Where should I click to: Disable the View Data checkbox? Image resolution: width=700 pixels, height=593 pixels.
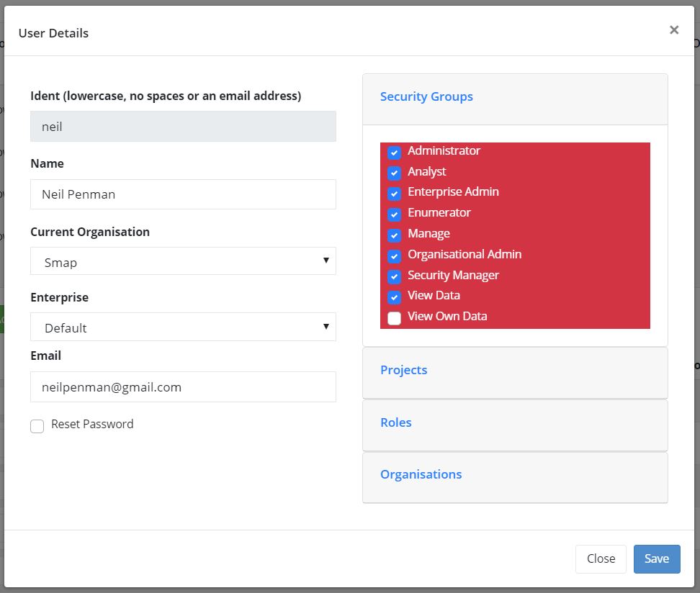(x=394, y=297)
